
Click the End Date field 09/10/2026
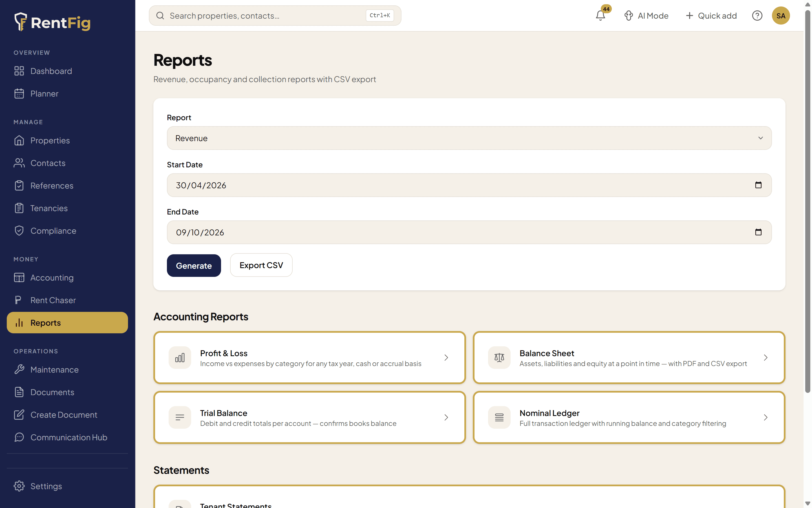469,232
